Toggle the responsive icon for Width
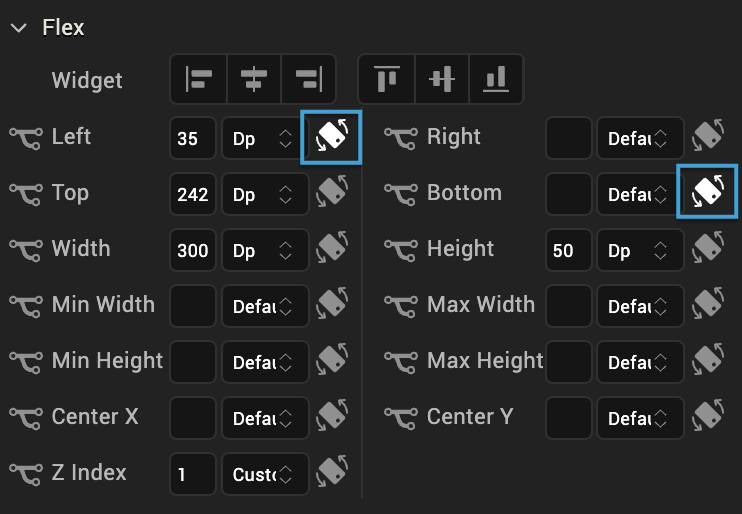Image resolution: width=742 pixels, height=514 pixels. 331,249
